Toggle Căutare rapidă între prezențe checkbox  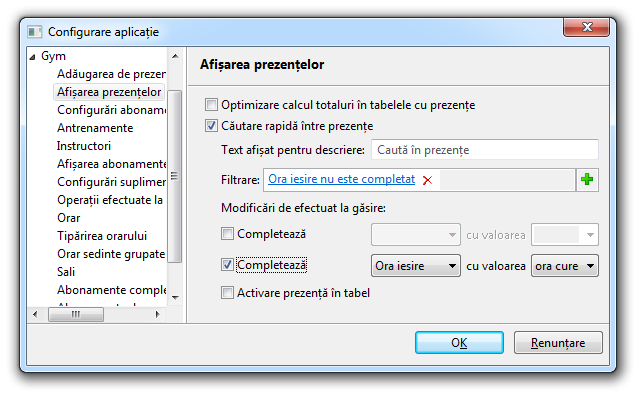[x=211, y=126]
